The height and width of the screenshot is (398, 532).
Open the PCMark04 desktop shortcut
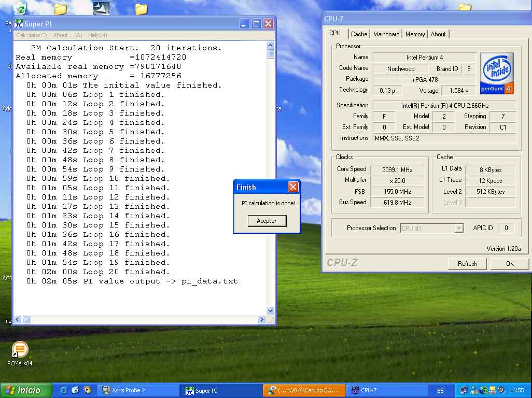pyautogui.click(x=20, y=350)
